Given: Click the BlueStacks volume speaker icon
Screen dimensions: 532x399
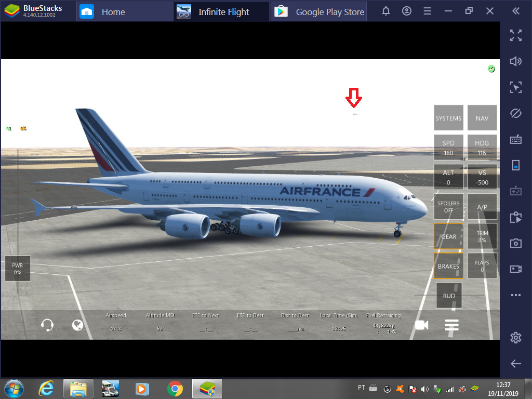Looking at the screenshot, I should coord(516,61).
